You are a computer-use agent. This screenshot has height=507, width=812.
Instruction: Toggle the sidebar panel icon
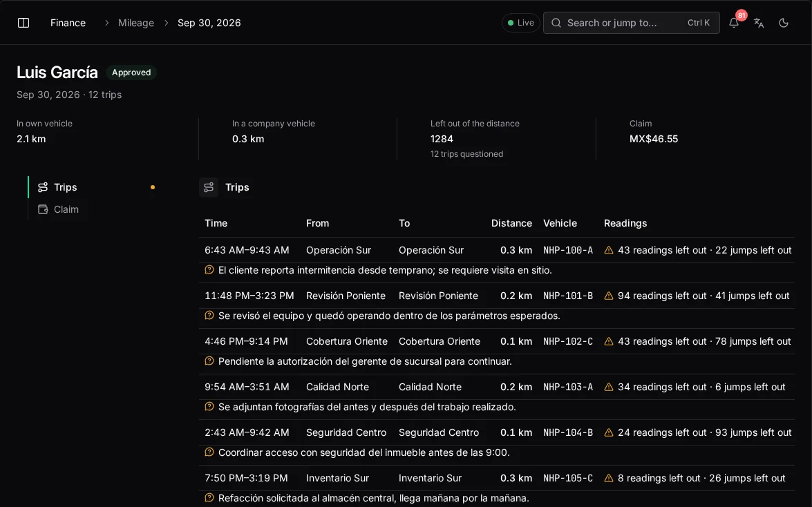click(23, 23)
